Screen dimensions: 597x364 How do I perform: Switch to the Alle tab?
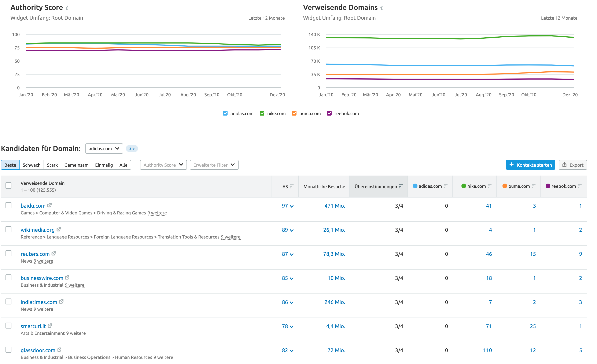coord(123,165)
